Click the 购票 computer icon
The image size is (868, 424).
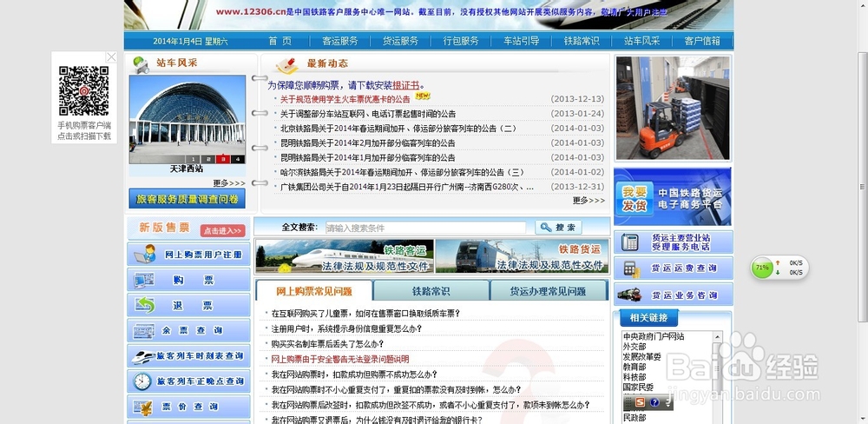tap(144, 281)
